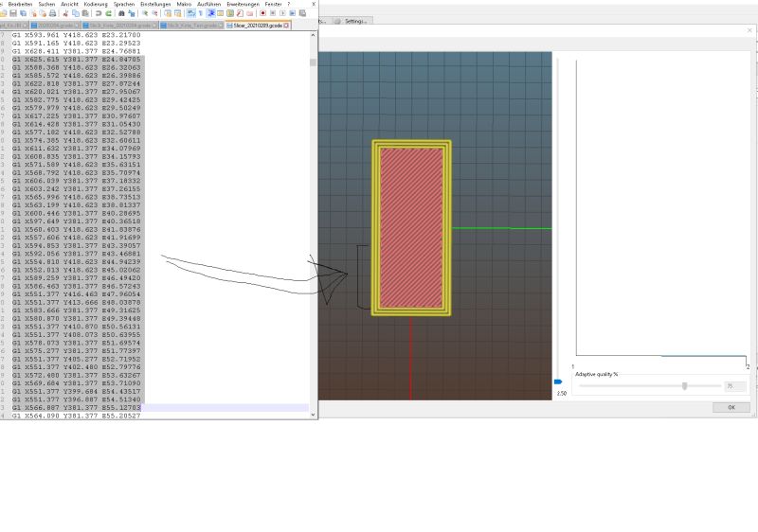
Task: Click the blue layer height slider thumb
Action: pyautogui.click(x=558, y=381)
